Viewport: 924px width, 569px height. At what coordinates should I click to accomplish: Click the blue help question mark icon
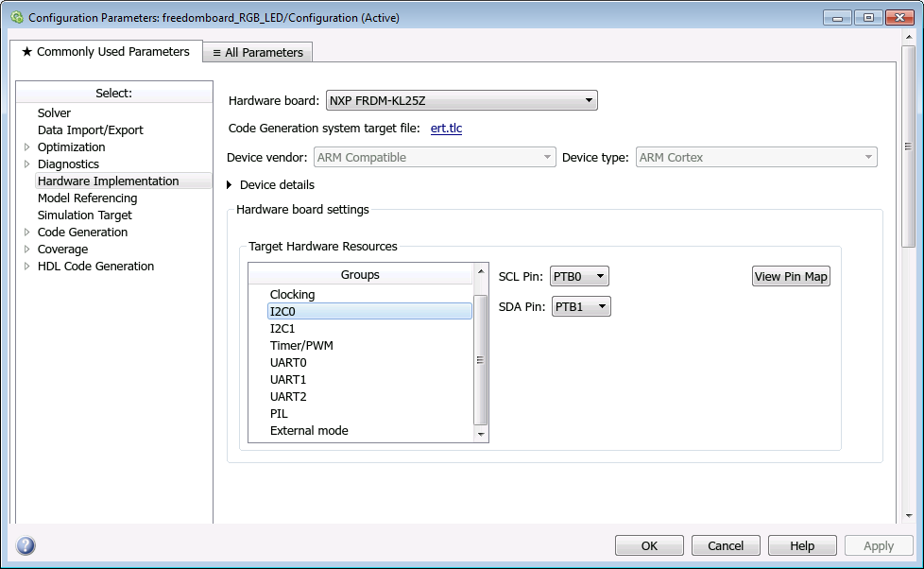point(26,545)
